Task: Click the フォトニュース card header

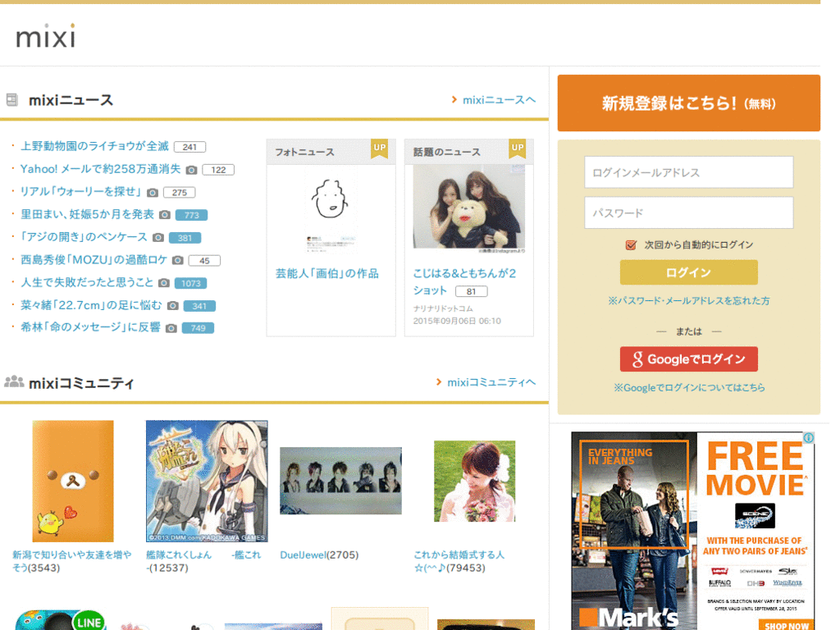Action: click(331, 152)
